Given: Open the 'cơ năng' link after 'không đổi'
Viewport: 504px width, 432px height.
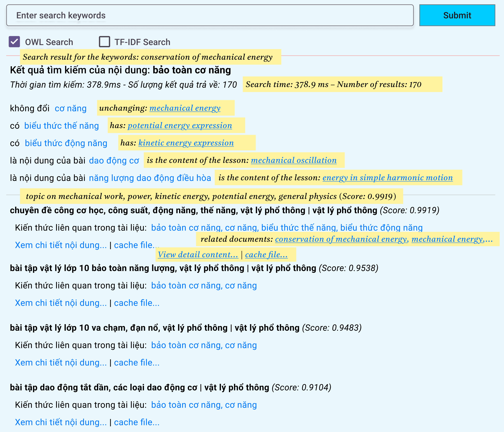Looking at the screenshot, I should 70,108.
